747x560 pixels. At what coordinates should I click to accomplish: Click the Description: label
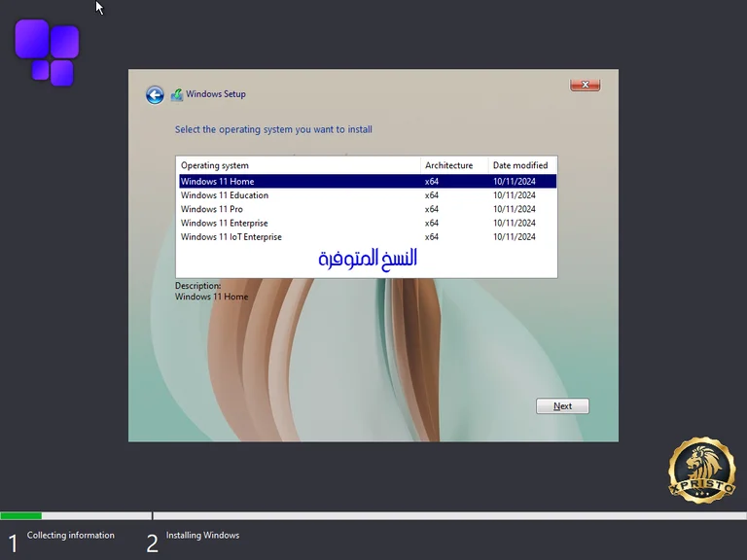(197, 286)
